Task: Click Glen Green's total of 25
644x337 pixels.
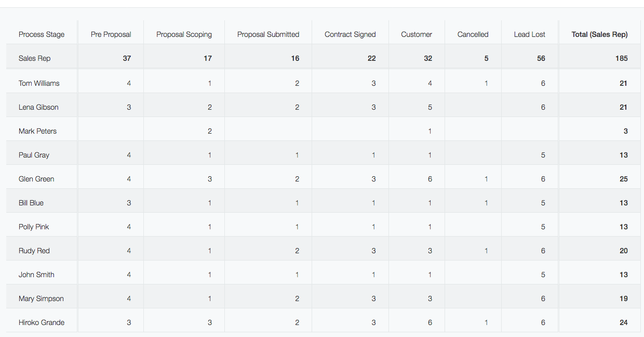Action: [x=623, y=179]
